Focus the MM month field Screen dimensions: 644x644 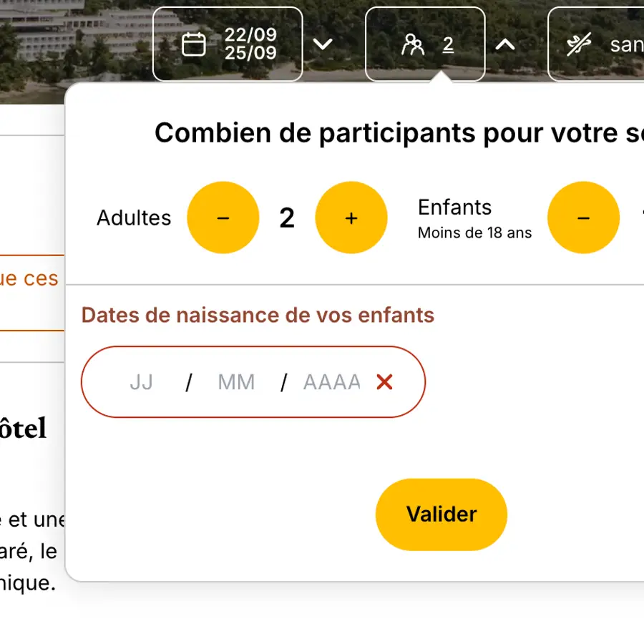pyautogui.click(x=236, y=382)
